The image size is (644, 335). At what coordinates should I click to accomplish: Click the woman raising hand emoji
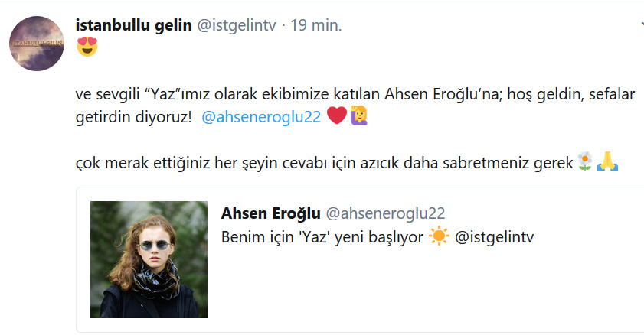coord(359,115)
